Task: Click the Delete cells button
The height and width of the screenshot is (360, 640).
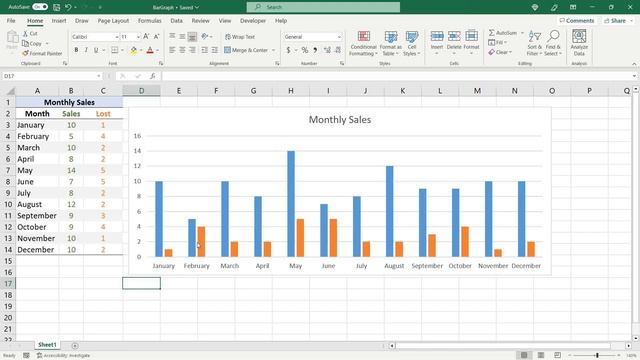Action: (x=453, y=42)
